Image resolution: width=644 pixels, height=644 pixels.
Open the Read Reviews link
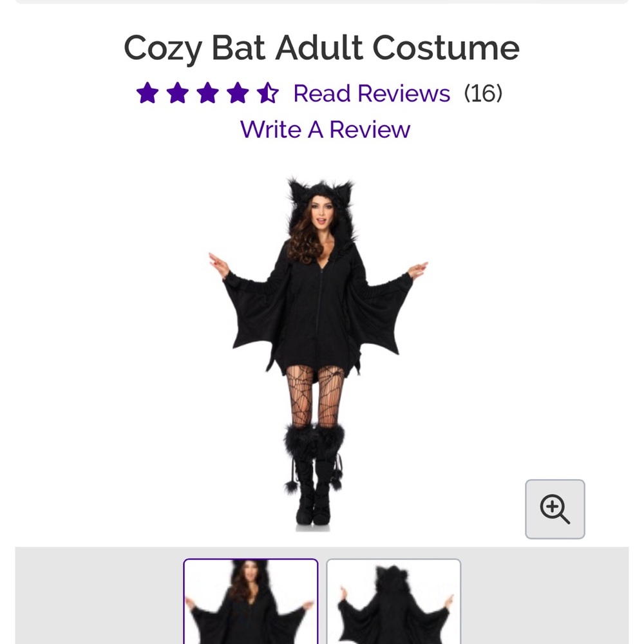372,93
